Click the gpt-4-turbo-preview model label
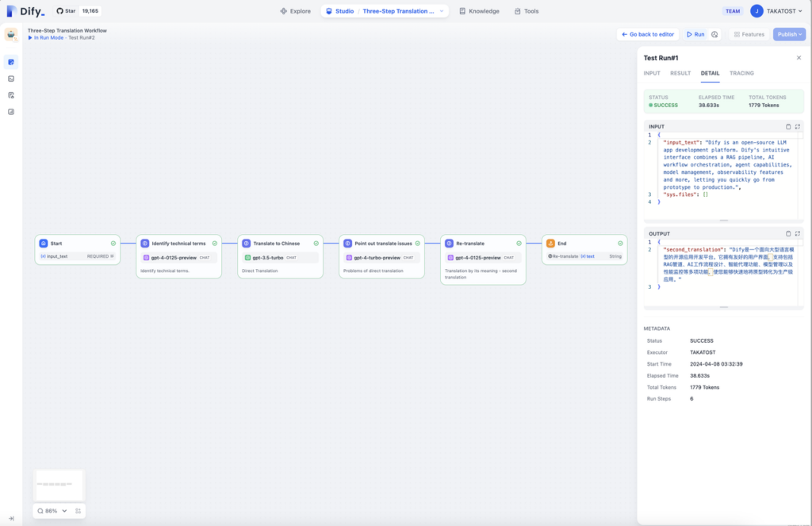Image resolution: width=812 pixels, height=526 pixels. [x=377, y=258]
